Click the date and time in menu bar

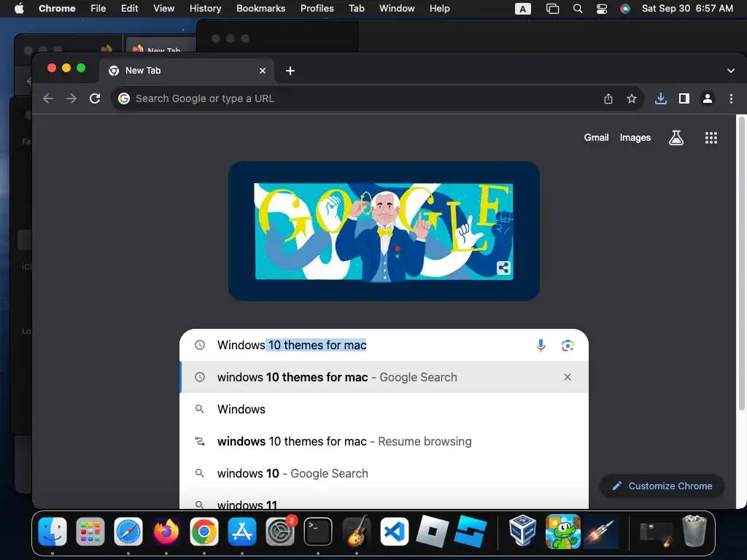(x=687, y=9)
